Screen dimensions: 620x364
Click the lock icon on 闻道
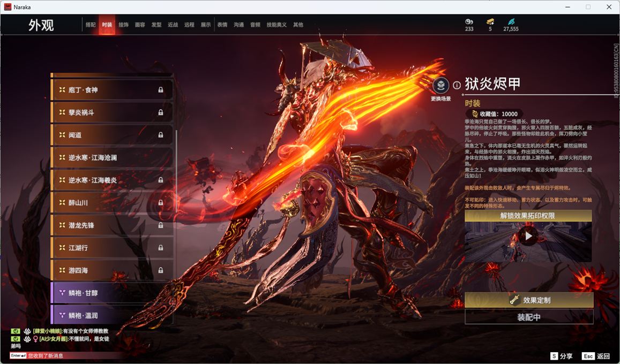(x=161, y=135)
